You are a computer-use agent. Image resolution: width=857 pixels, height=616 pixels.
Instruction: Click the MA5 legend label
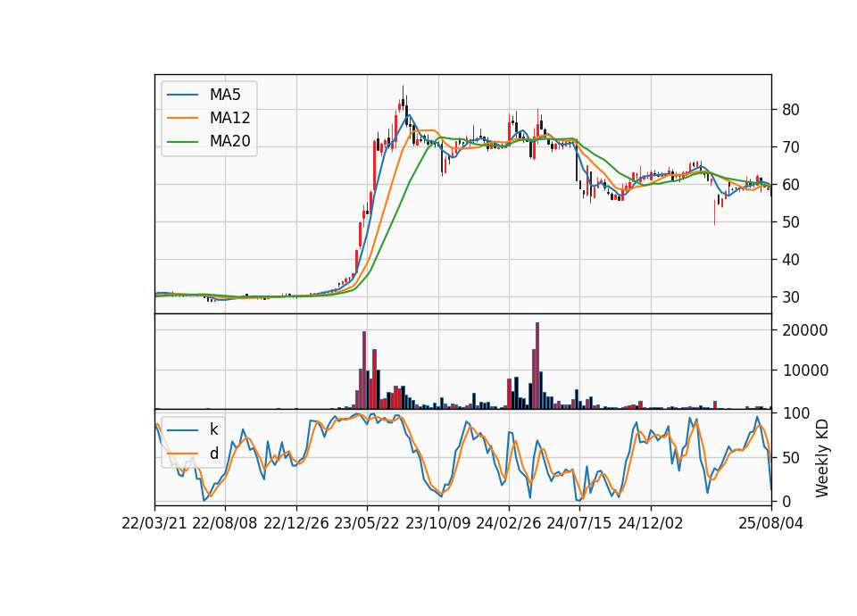[225, 95]
